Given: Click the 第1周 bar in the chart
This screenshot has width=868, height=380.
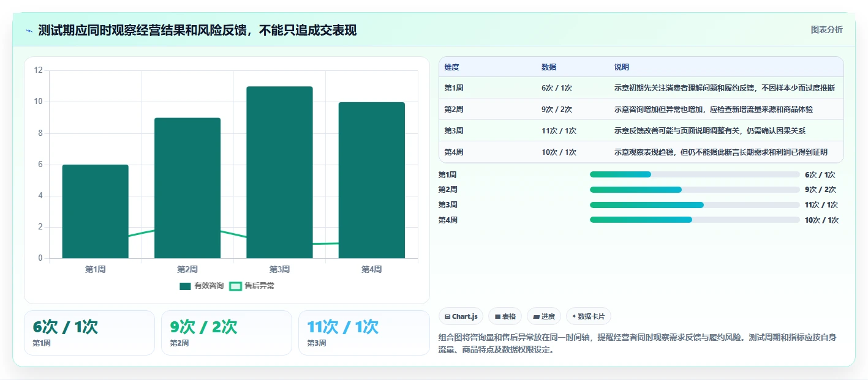Looking at the screenshot, I should [x=96, y=211].
